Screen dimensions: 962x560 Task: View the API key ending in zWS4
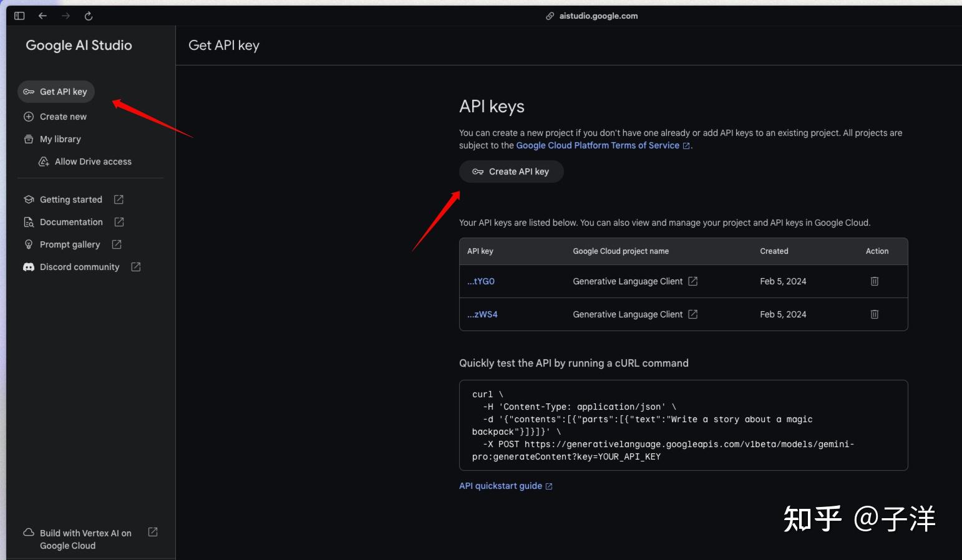pos(482,314)
